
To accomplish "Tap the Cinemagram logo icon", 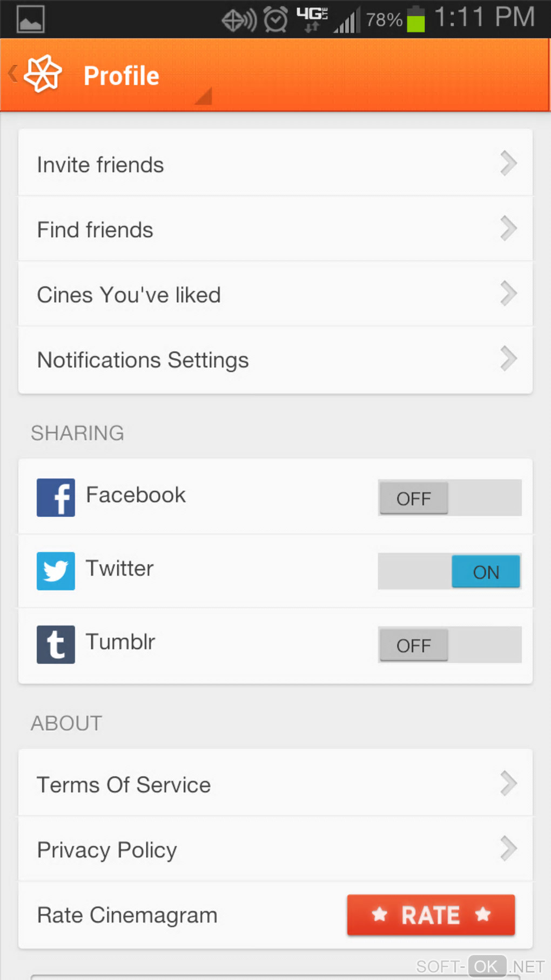I will coord(43,74).
